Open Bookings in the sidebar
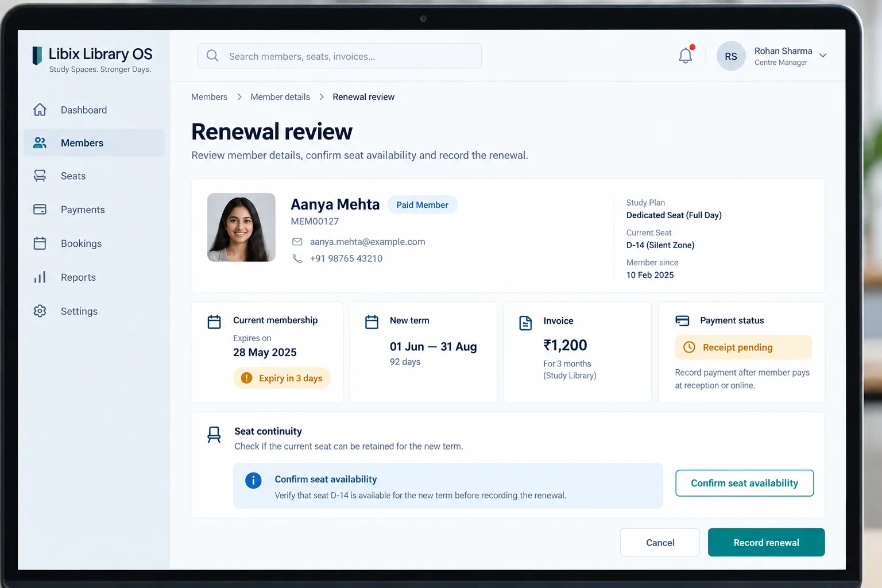Image resolution: width=882 pixels, height=588 pixels. coord(94,243)
